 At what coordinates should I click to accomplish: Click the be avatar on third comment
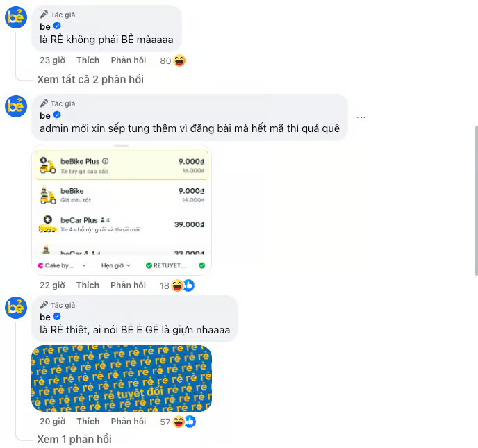tap(16, 308)
